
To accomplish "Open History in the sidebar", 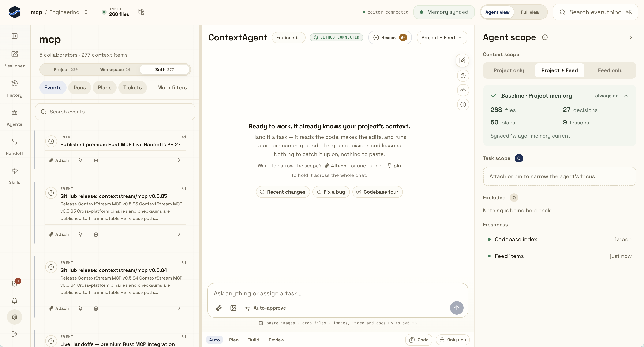I will pyautogui.click(x=15, y=88).
